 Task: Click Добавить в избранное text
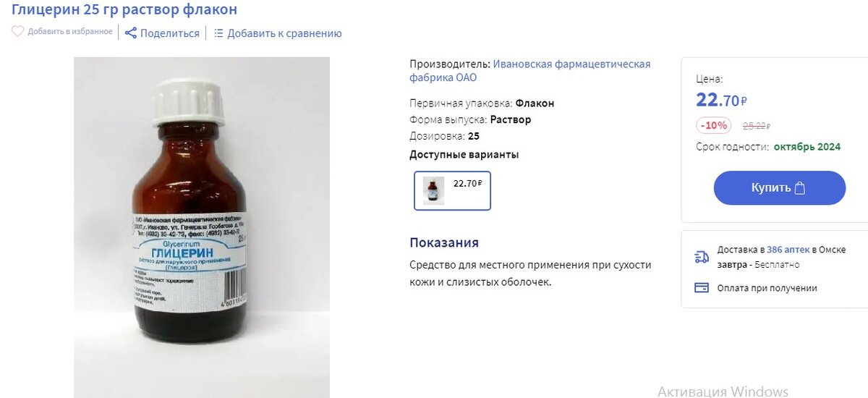click(x=70, y=32)
